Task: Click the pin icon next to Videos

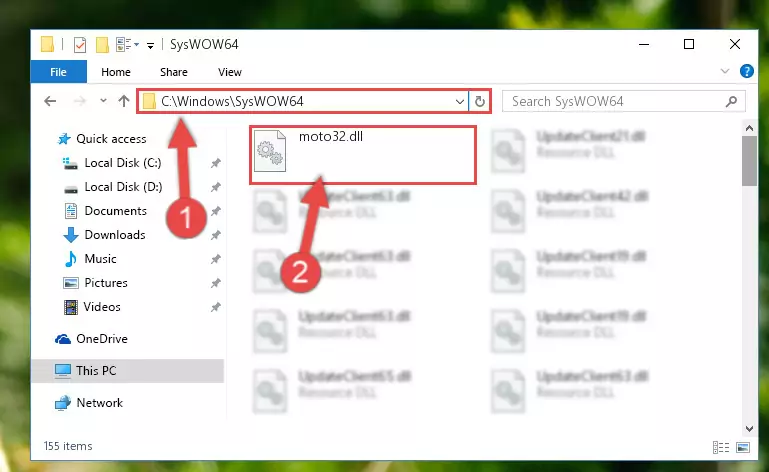Action: pyautogui.click(x=216, y=307)
